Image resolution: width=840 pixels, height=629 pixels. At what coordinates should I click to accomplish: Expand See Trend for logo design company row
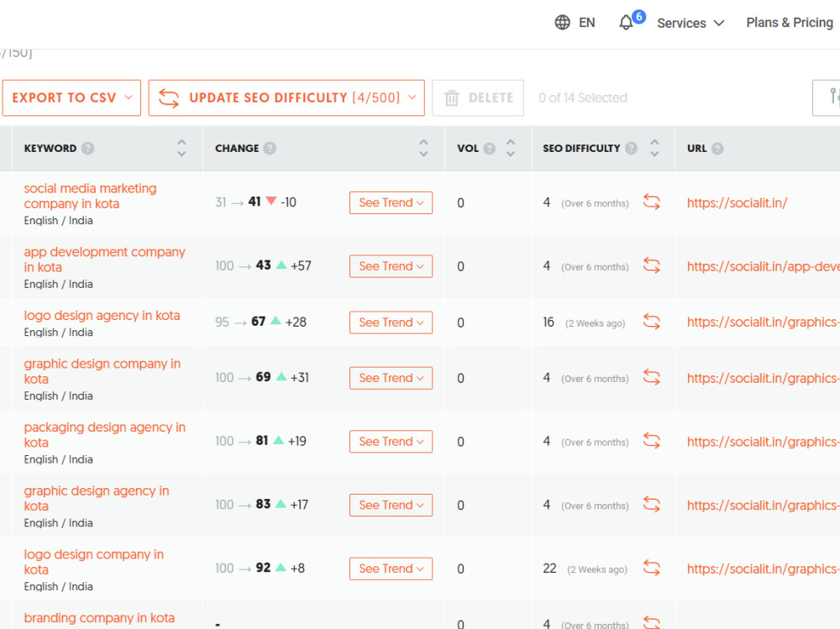pos(391,569)
